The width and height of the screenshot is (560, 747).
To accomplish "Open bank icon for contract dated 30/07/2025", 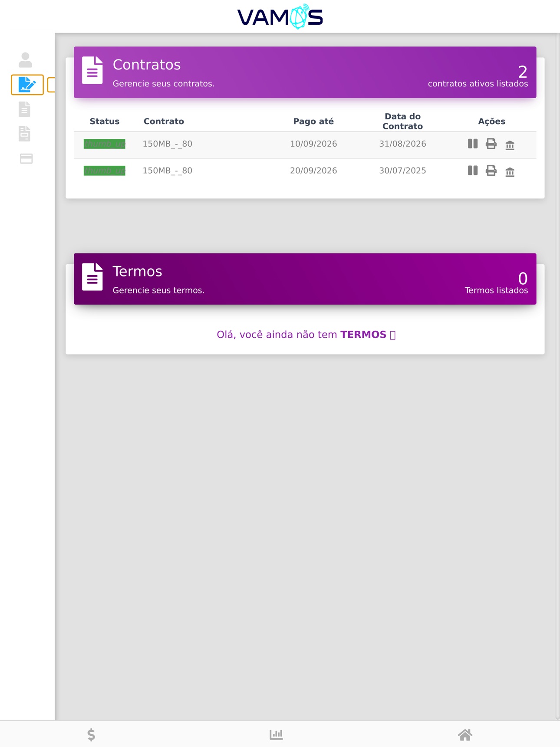I will (x=510, y=172).
